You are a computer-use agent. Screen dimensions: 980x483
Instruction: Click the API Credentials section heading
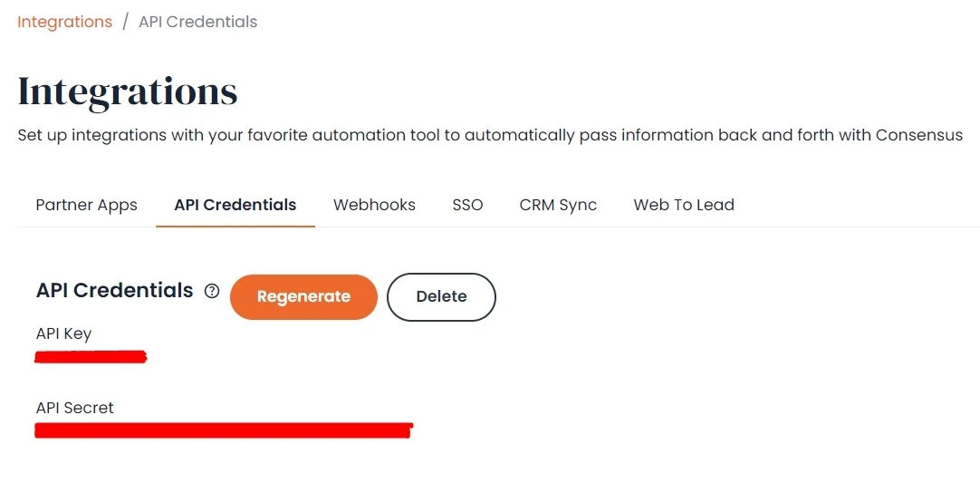click(x=115, y=290)
